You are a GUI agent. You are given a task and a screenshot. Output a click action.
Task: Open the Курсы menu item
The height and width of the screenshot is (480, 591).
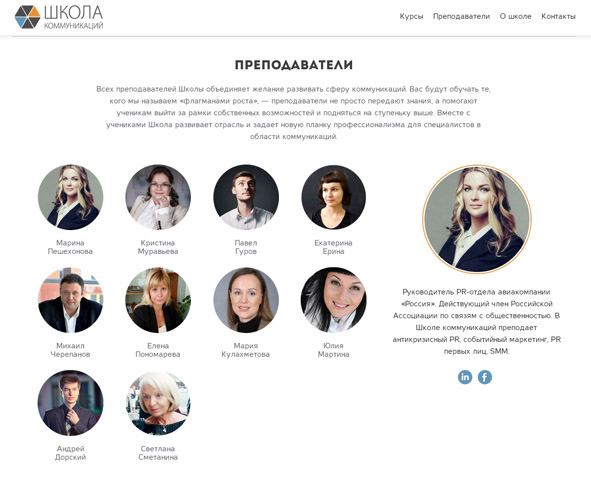pos(411,16)
